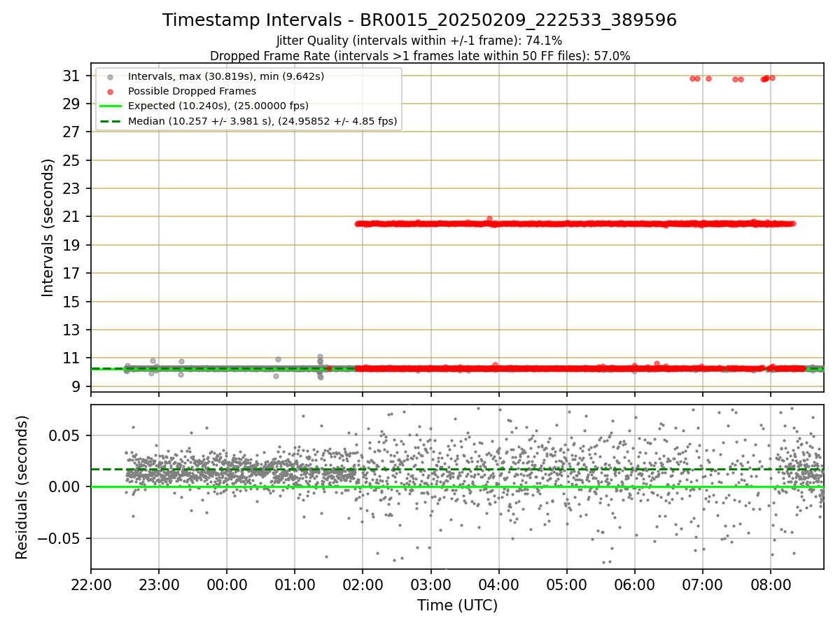Click the gray marker beside the Intervals legend entry
Viewport: 840px width, 630px height.
(109, 76)
